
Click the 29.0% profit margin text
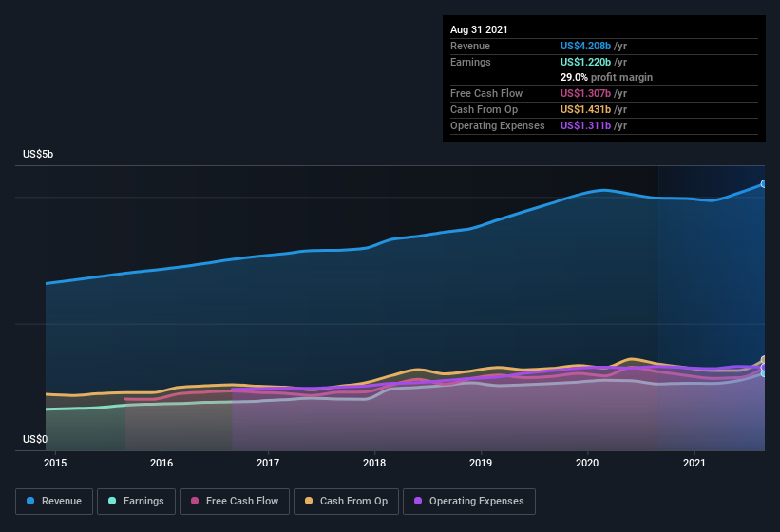point(606,78)
